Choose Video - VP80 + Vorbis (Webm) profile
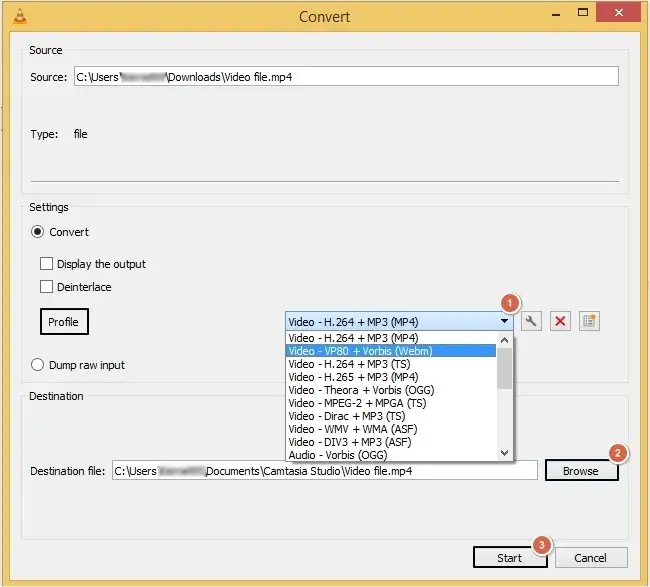650x587 pixels. click(390, 351)
